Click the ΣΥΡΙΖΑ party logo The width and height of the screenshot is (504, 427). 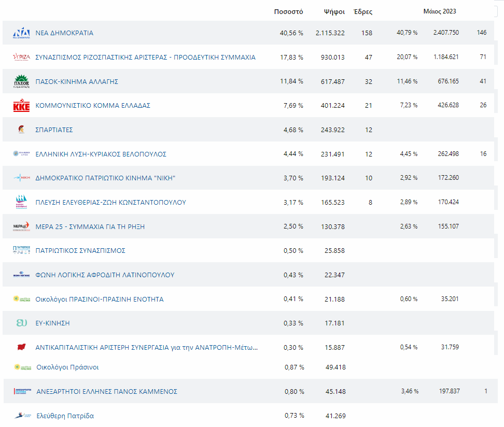[x=22, y=57]
